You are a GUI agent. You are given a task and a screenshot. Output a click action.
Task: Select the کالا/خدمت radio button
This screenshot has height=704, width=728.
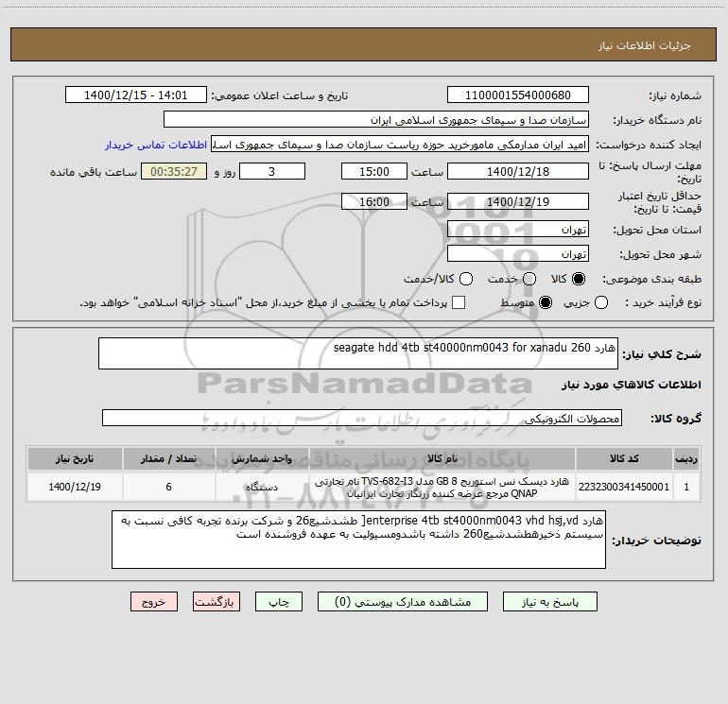coord(466,279)
